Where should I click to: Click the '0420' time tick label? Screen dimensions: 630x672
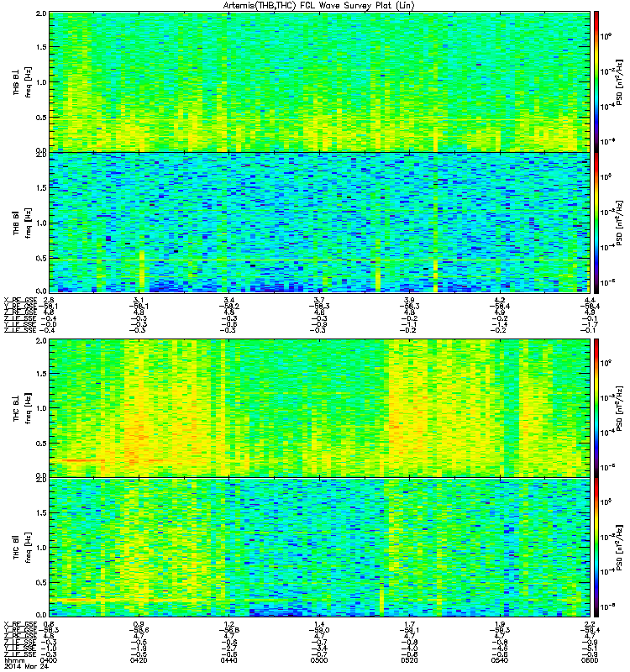[139, 660]
